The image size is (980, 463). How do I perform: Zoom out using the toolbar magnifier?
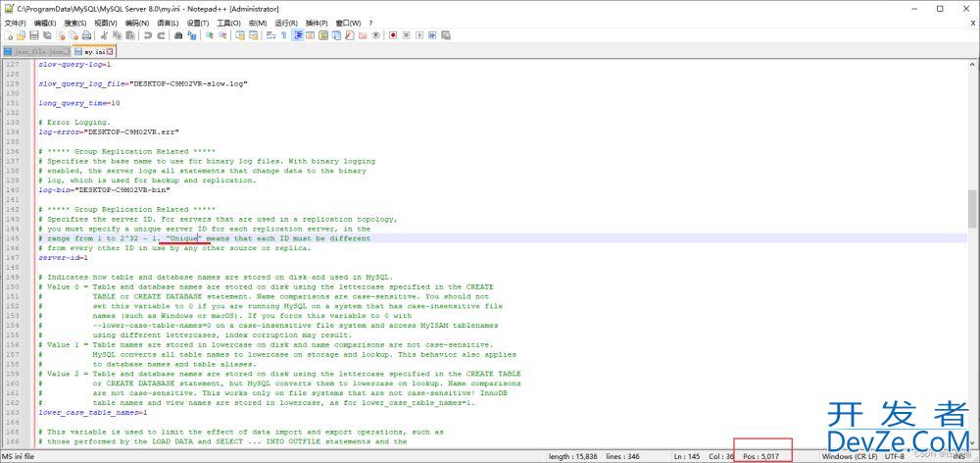(x=222, y=35)
